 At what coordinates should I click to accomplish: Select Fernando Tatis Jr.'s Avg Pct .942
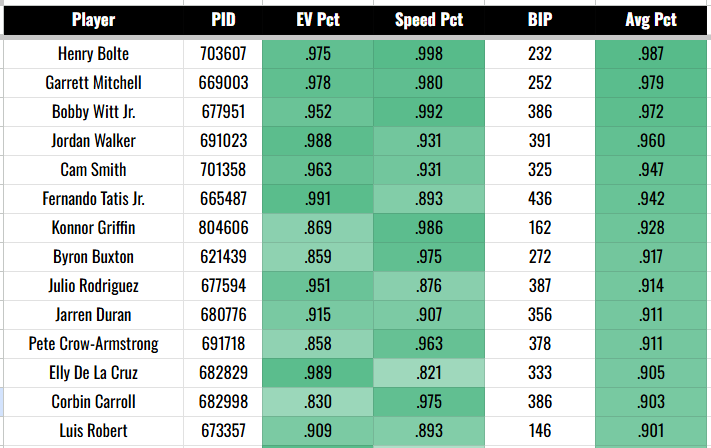point(651,199)
